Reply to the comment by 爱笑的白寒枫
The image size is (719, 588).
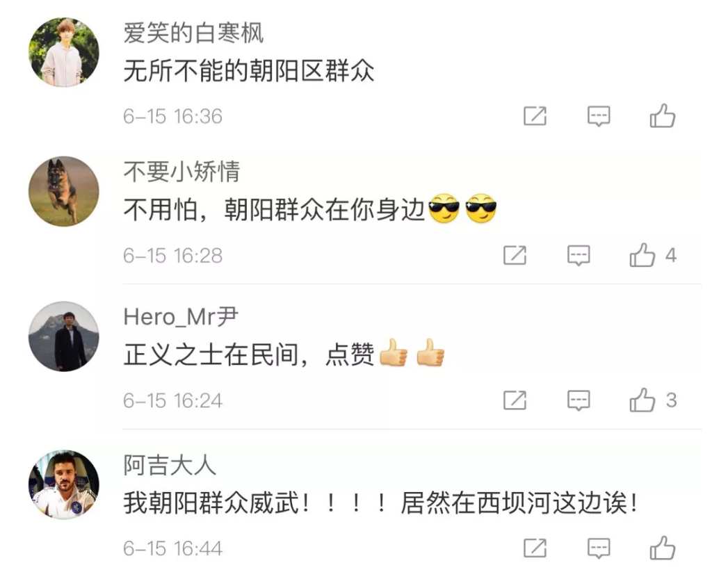[599, 116]
